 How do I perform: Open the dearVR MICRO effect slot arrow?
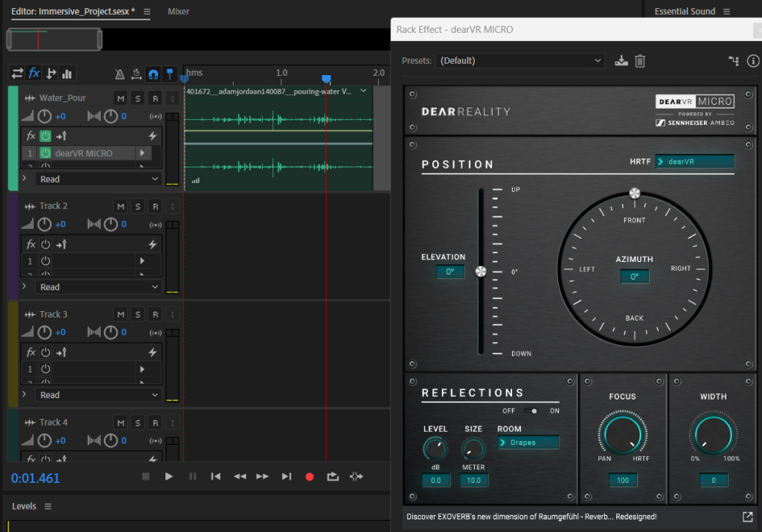pos(142,153)
